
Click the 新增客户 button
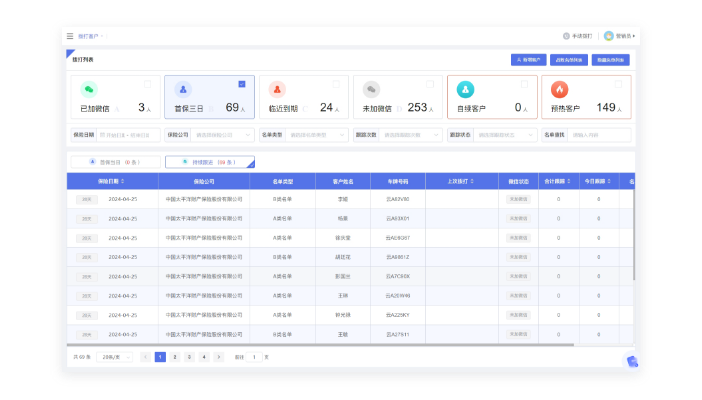(x=528, y=60)
